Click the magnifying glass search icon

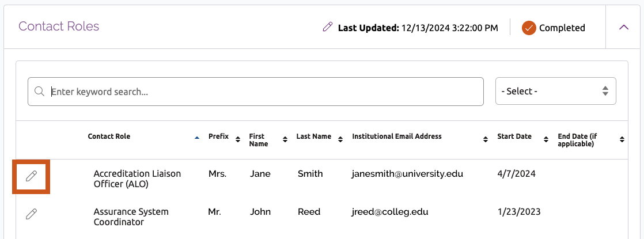point(39,91)
